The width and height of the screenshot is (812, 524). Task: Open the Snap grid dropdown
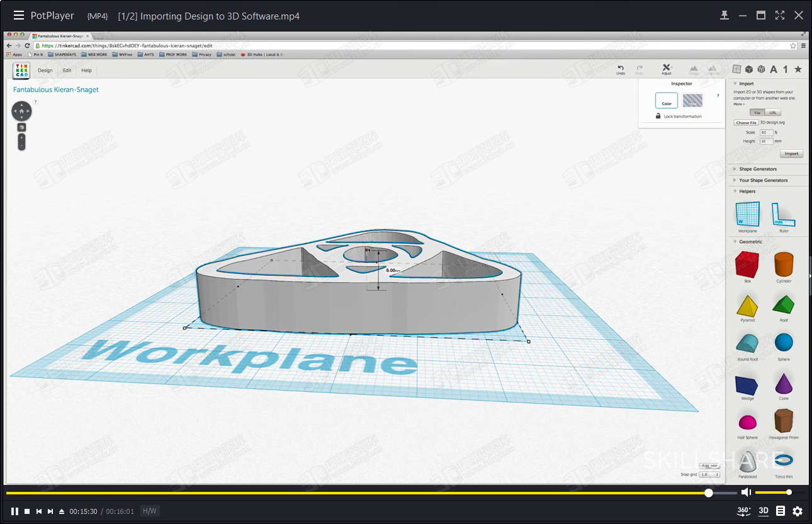point(709,474)
